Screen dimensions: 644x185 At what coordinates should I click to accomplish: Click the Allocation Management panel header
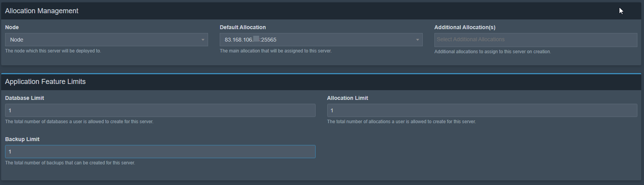click(42, 11)
